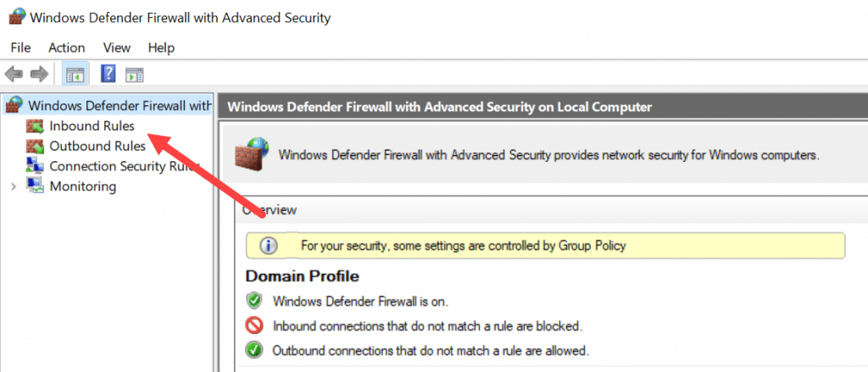The height and width of the screenshot is (372, 868).
Task: Click the firewall app icon in title bar
Action: pos(17,18)
